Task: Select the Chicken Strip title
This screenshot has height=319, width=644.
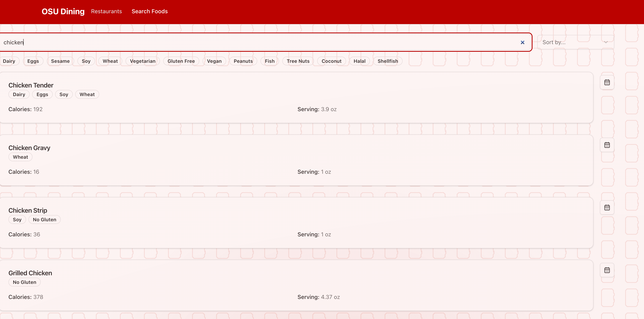Action: (27, 210)
